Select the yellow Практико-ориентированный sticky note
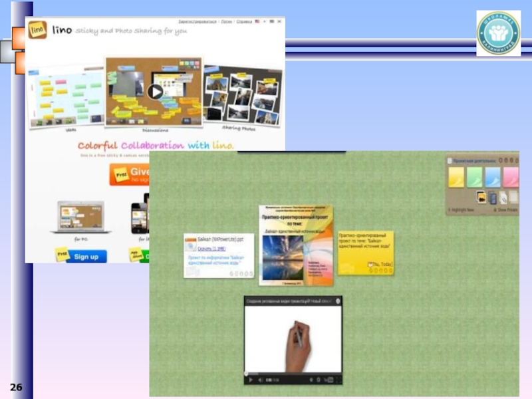The image size is (532, 399). click(x=366, y=253)
